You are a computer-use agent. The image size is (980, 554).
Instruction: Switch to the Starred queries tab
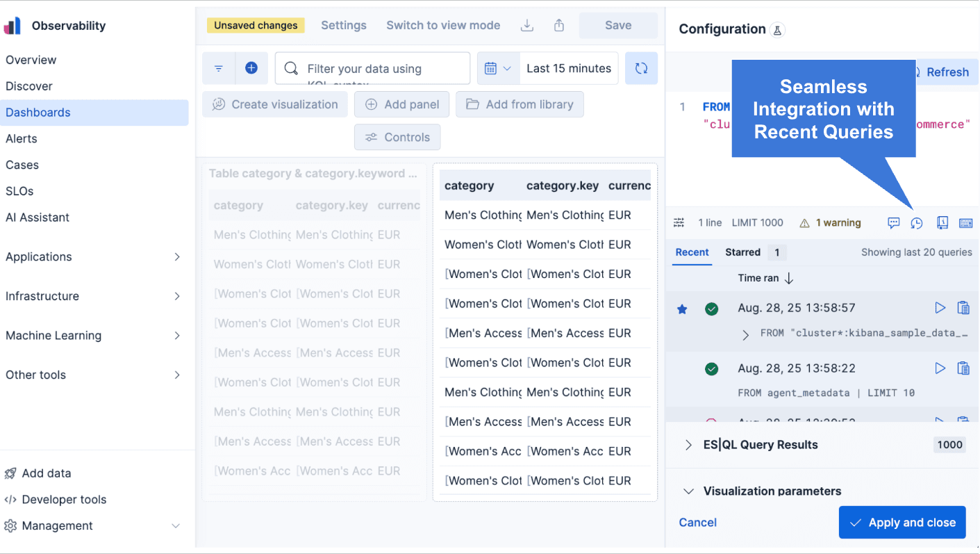[x=742, y=252]
